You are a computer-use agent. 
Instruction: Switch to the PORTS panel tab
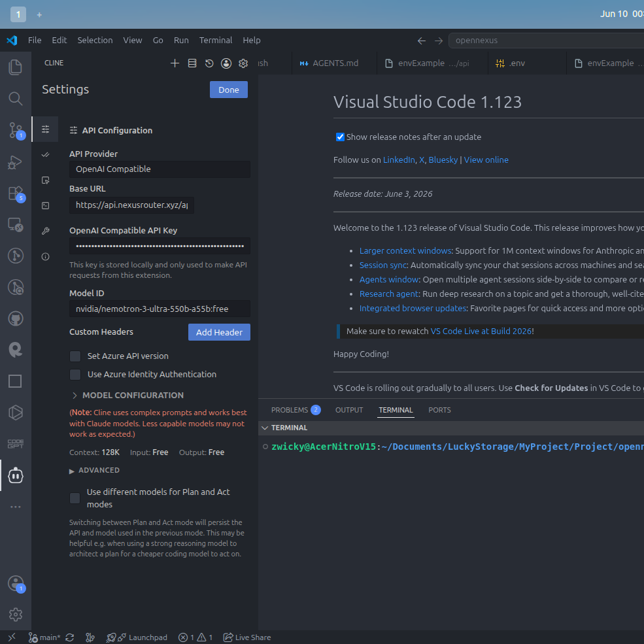click(x=439, y=410)
